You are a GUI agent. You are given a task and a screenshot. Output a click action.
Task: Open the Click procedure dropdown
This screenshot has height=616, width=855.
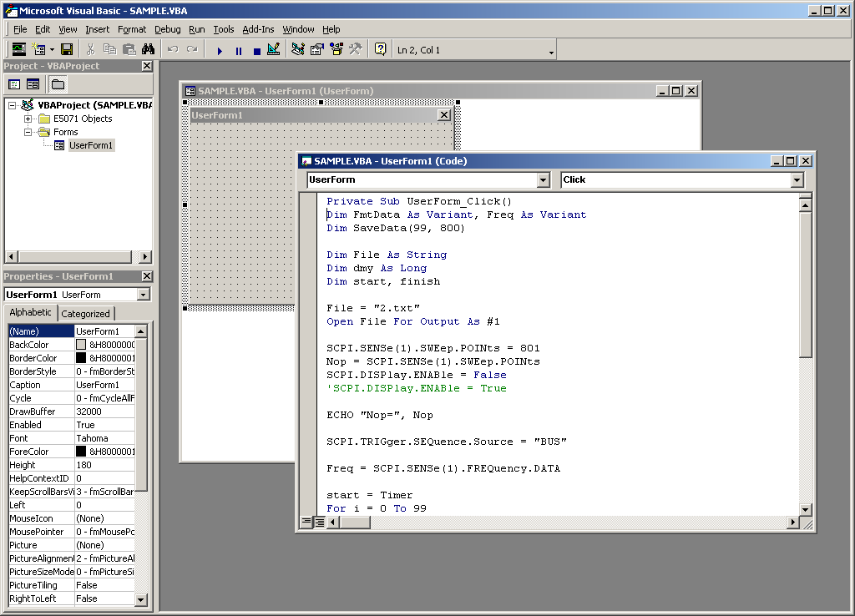coord(797,180)
